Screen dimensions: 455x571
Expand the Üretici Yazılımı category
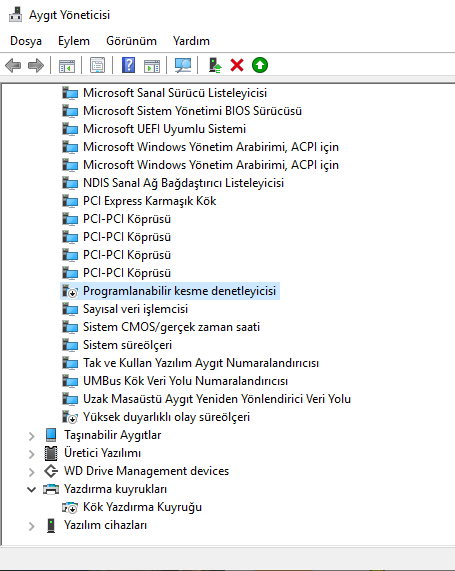(x=32, y=454)
